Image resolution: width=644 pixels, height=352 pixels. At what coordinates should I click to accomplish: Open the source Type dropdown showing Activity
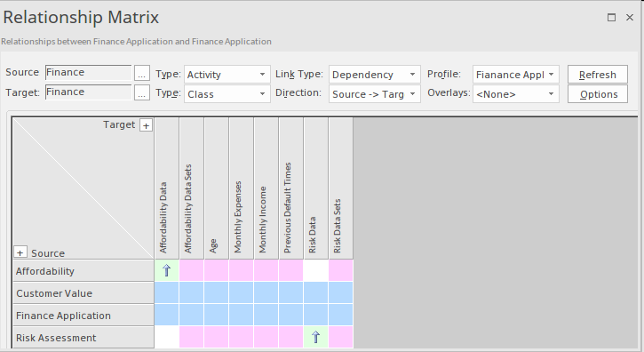pos(227,75)
